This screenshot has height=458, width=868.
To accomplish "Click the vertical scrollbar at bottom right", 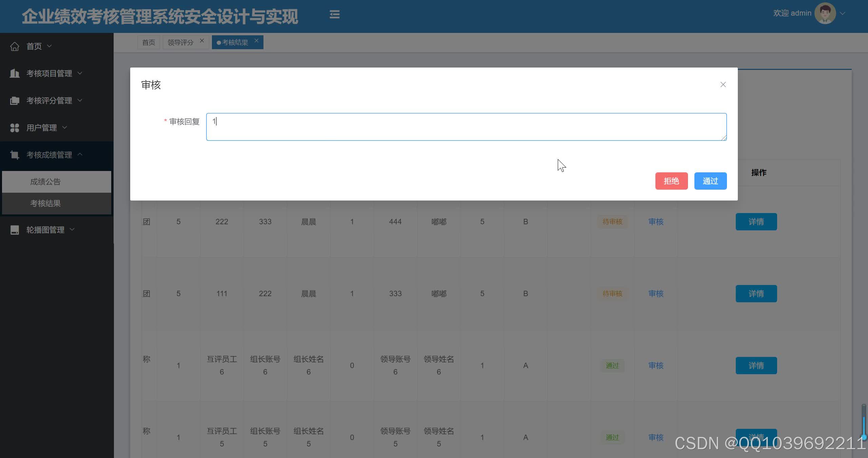I will point(864,422).
